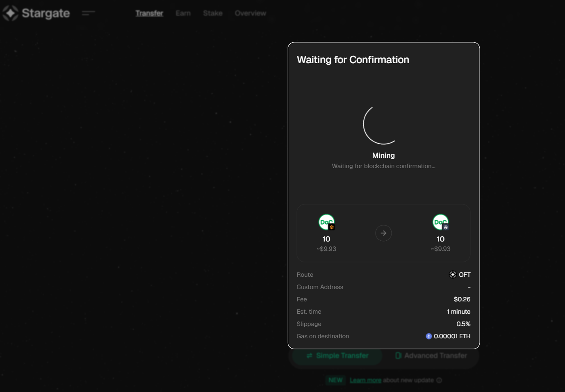Open the hamburger menu beside Stargate

pos(88,13)
